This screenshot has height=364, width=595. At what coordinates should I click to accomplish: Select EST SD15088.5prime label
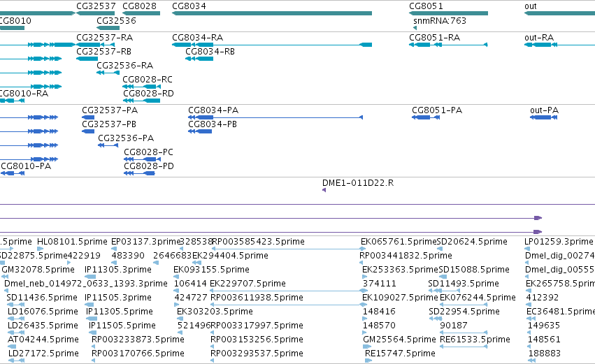(x=474, y=270)
